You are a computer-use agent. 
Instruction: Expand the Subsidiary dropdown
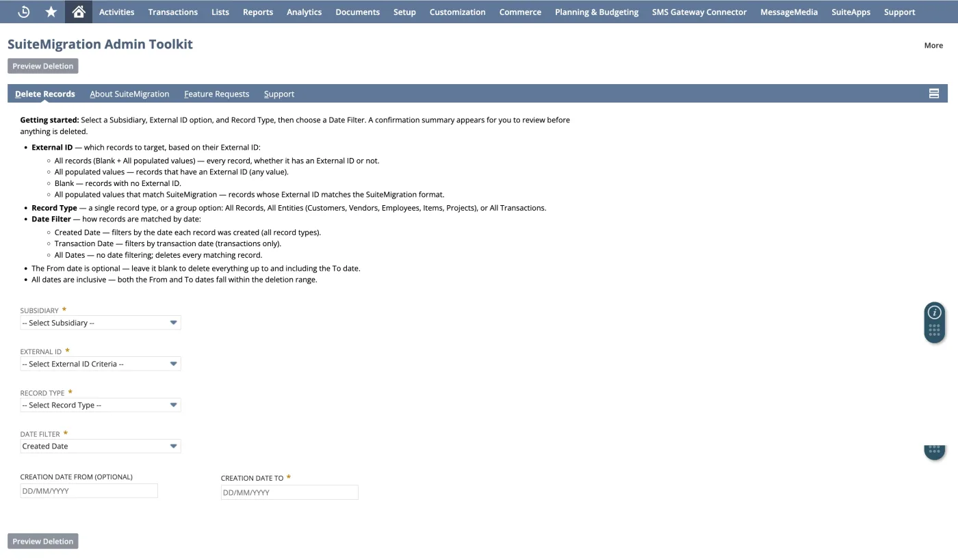click(x=101, y=323)
